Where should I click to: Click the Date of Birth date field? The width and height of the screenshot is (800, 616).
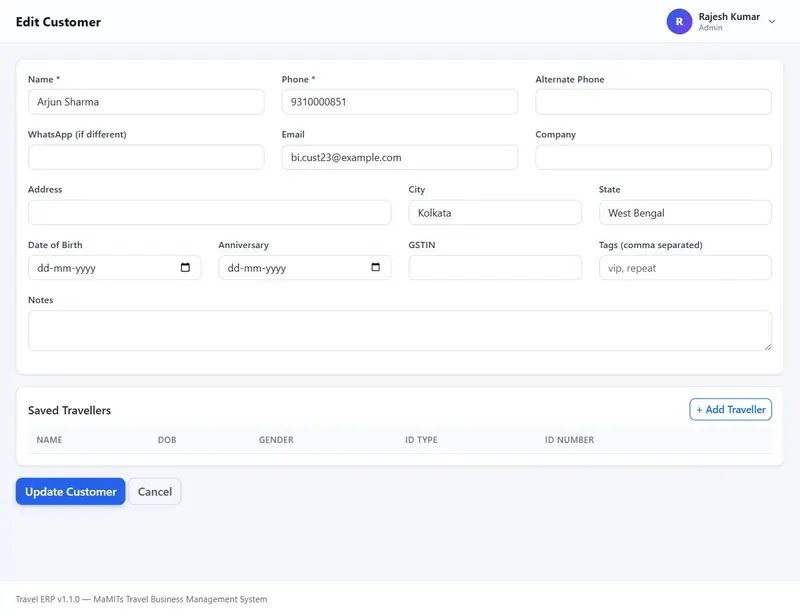[114, 267]
